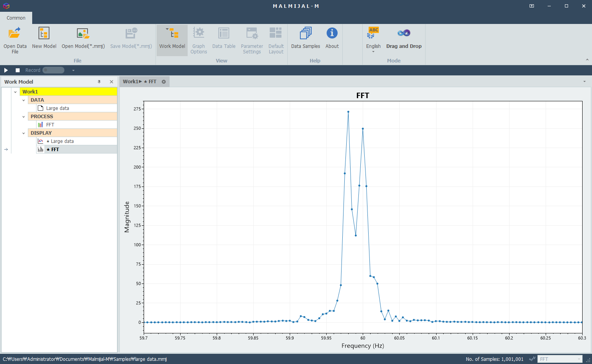592x364 pixels.
Task: Open the English language selector
Action: click(373, 40)
